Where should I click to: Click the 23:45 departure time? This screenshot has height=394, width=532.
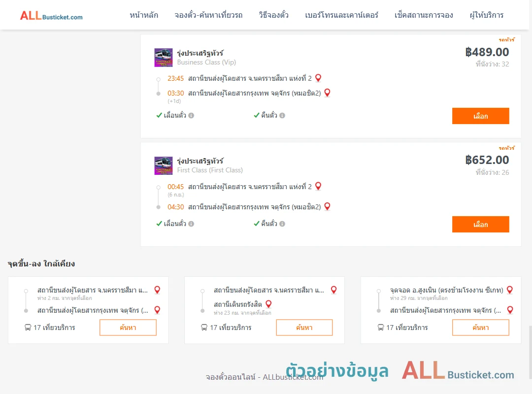click(x=175, y=78)
